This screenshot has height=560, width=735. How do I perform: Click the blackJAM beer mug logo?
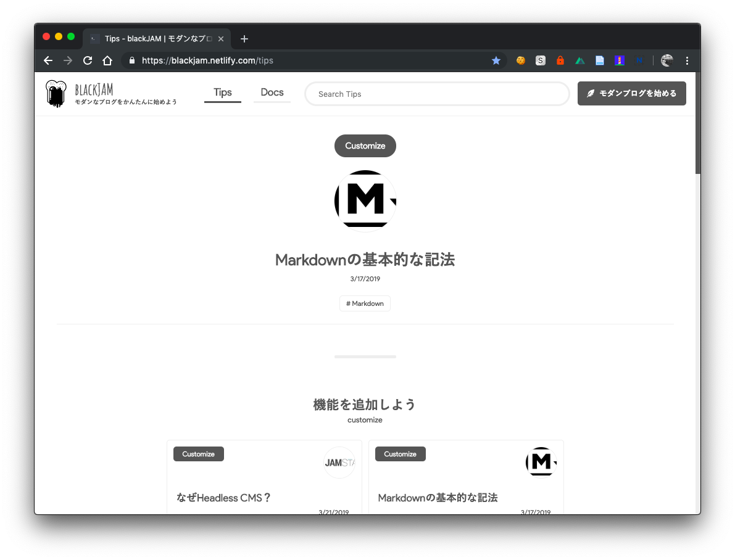click(x=56, y=93)
